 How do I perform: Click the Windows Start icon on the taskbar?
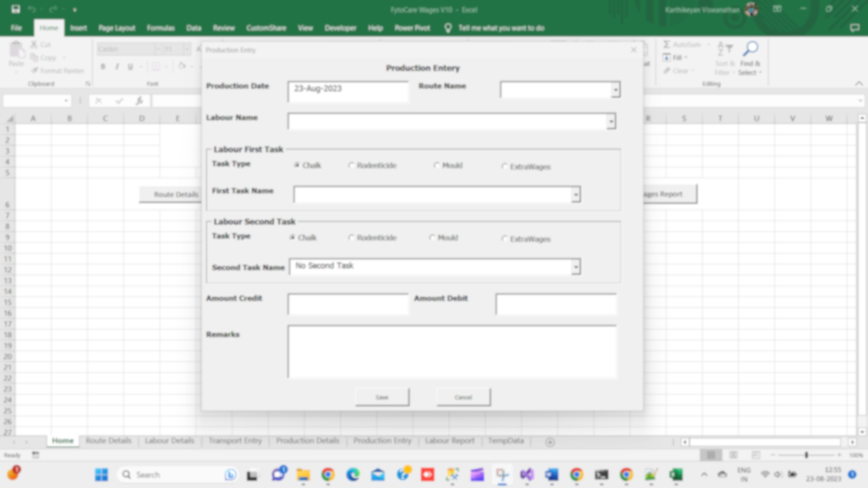click(x=101, y=475)
